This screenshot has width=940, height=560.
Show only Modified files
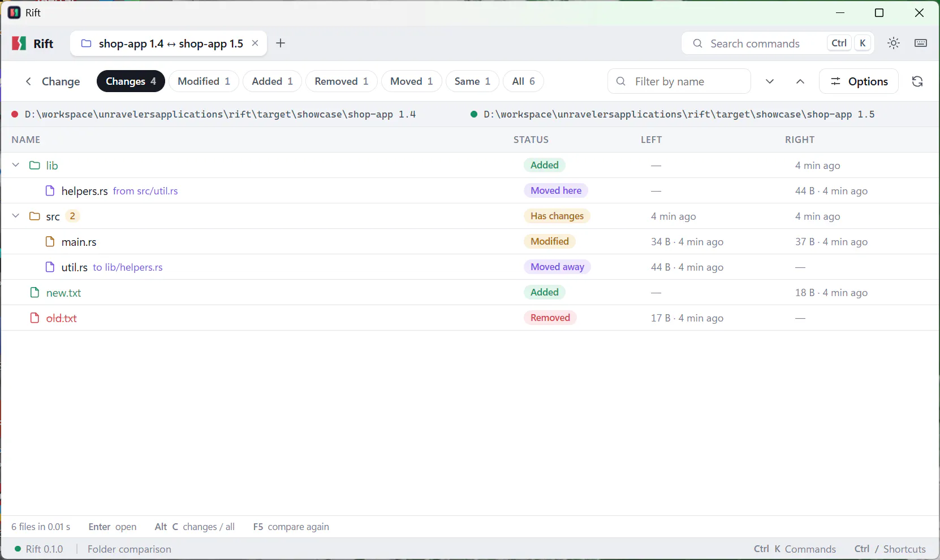pos(204,81)
